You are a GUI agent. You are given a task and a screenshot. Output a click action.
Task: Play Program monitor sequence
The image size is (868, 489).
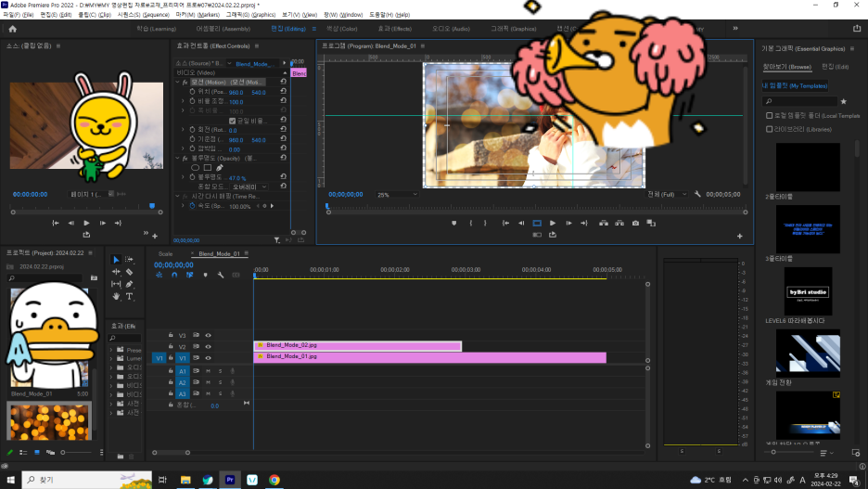click(x=553, y=224)
